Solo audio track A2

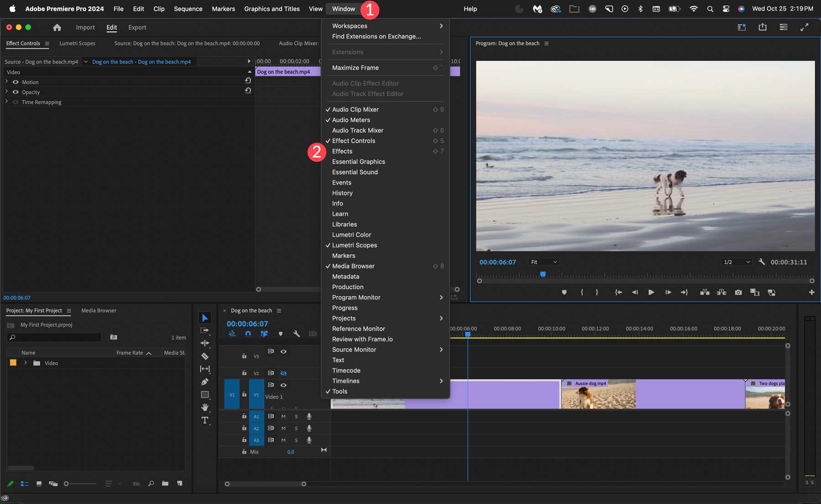296,428
